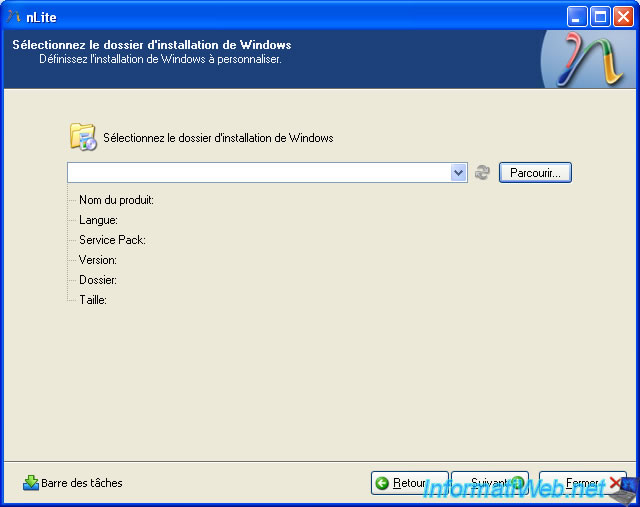Select the 'Nom du produit:' label

[116, 200]
